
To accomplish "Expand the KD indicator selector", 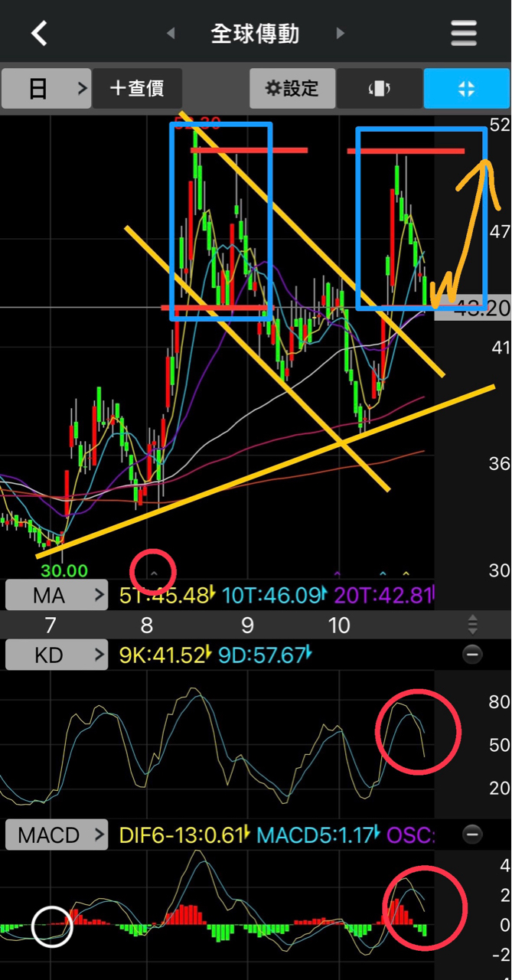I will coord(57,655).
